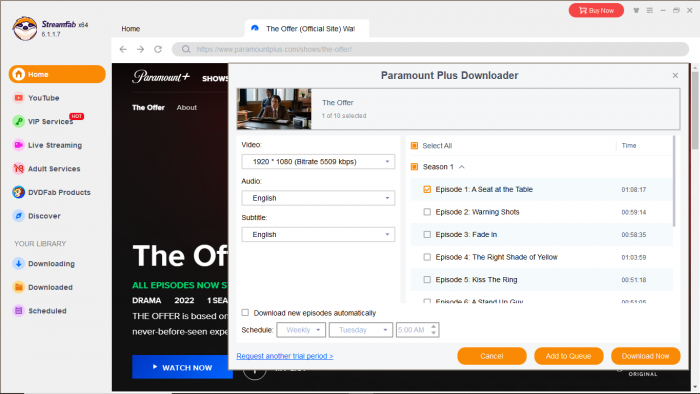Open the Paramount+ SHOWS menu
The image size is (700, 394).
click(x=215, y=79)
